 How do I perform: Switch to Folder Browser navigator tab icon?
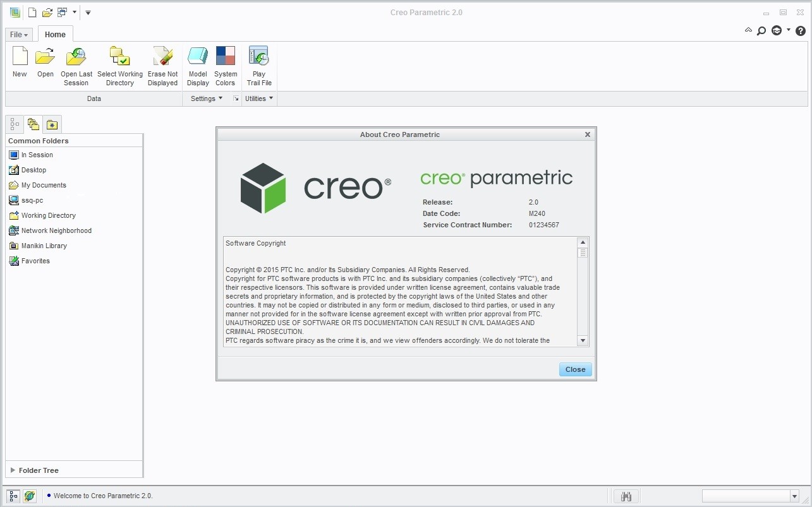(x=33, y=124)
